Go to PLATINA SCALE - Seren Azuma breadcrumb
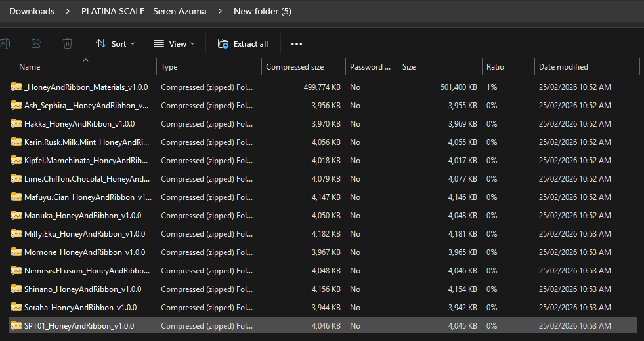 (144, 12)
